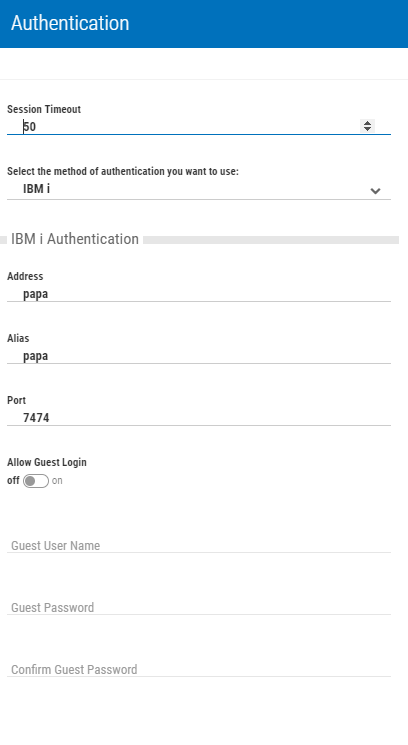Click the Allow Guest Login label
This screenshot has height=745, width=408.
(47, 462)
